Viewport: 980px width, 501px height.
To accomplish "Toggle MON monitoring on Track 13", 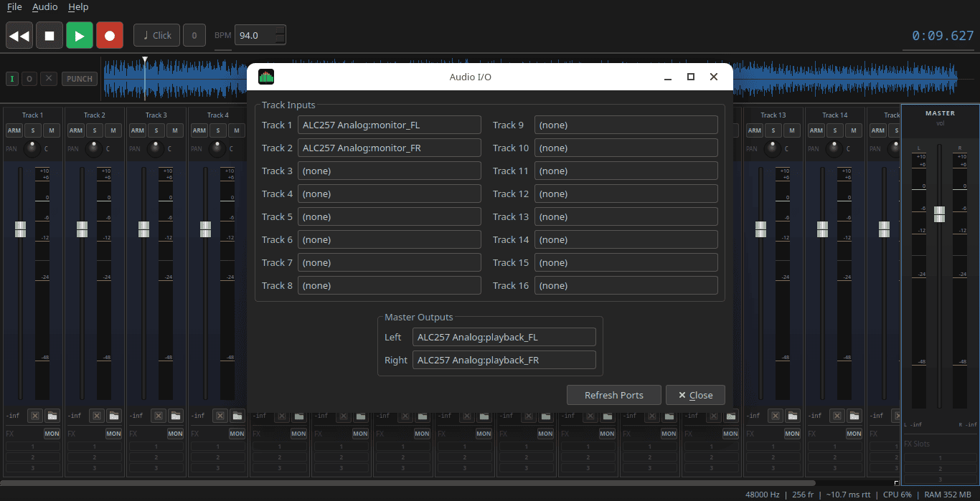I will (x=793, y=434).
